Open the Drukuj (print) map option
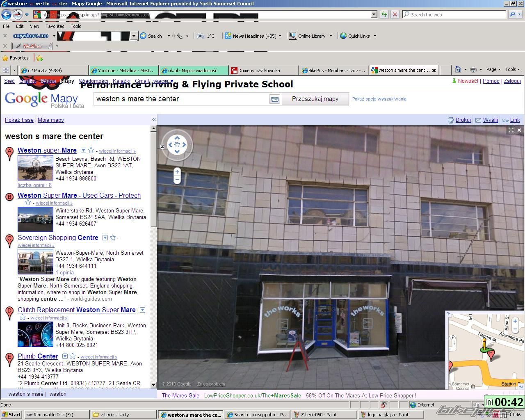 463,120
